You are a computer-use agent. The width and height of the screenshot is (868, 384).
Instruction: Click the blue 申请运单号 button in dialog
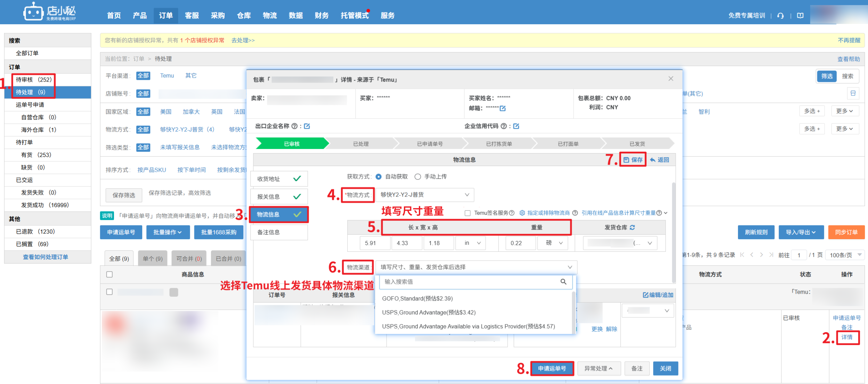point(552,368)
